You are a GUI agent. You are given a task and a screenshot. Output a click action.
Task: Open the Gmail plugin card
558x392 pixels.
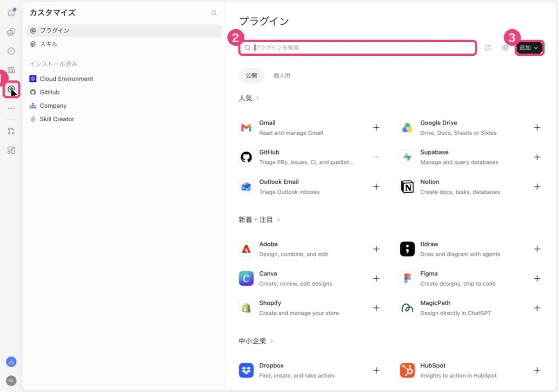310,128
